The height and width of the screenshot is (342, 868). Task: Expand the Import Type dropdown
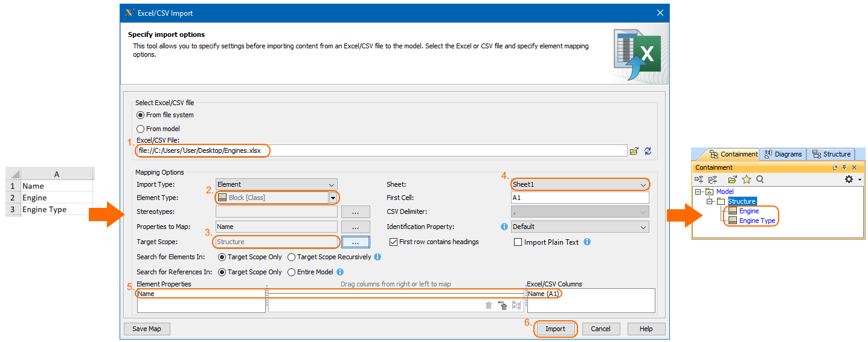(277, 184)
